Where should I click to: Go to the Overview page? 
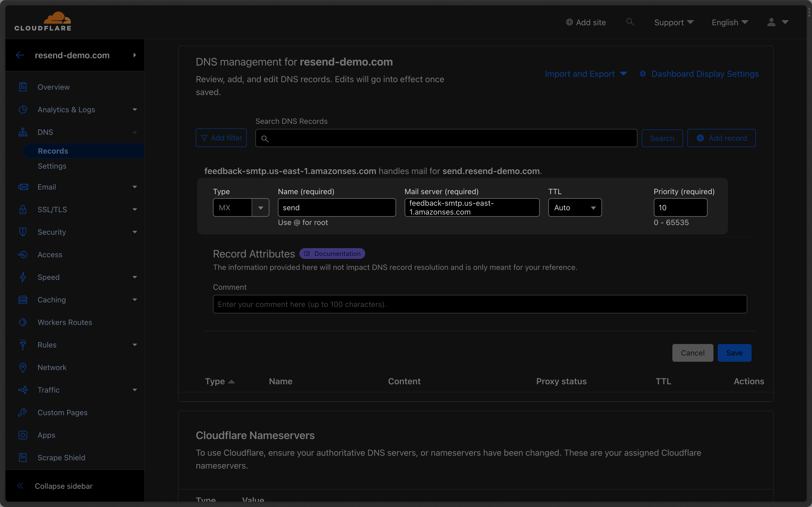[54, 87]
